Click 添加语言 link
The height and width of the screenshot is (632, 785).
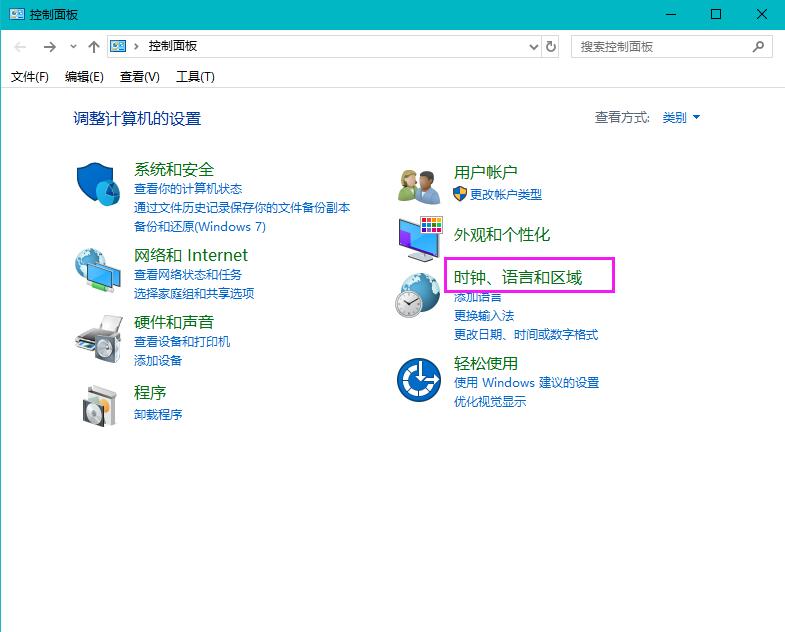pos(478,297)
